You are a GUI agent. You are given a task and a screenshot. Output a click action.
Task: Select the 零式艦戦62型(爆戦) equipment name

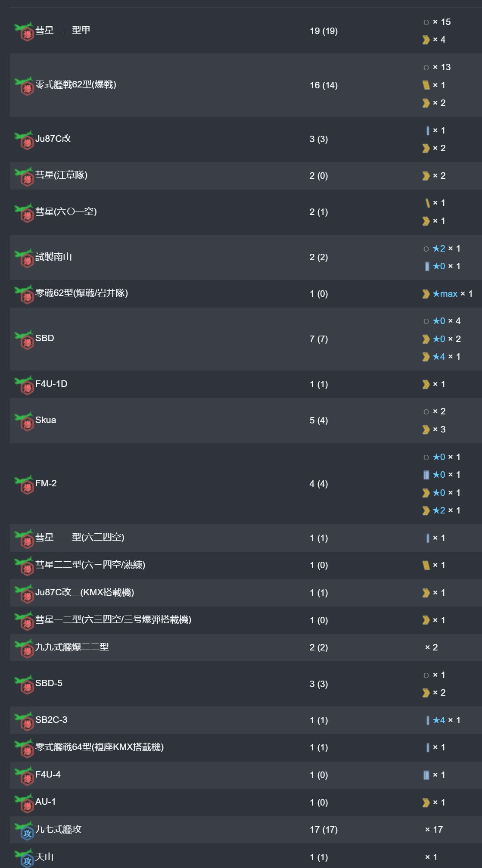point(76,84)
